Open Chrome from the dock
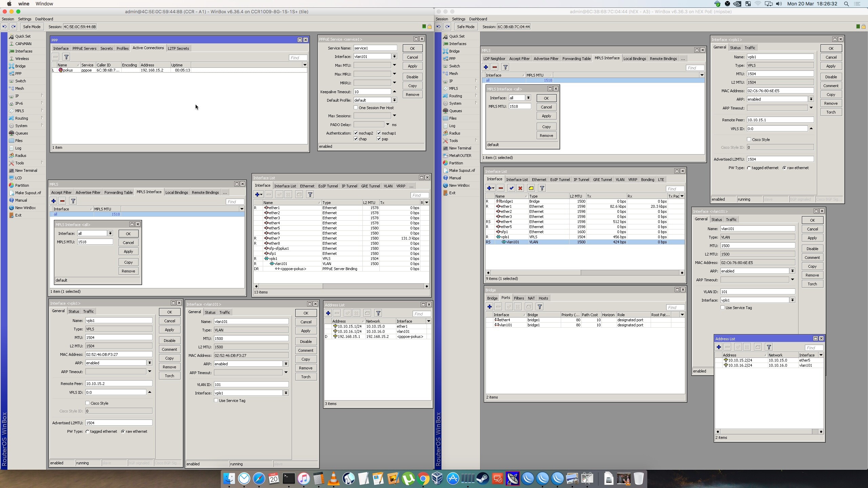 click(x=423, y=479)
